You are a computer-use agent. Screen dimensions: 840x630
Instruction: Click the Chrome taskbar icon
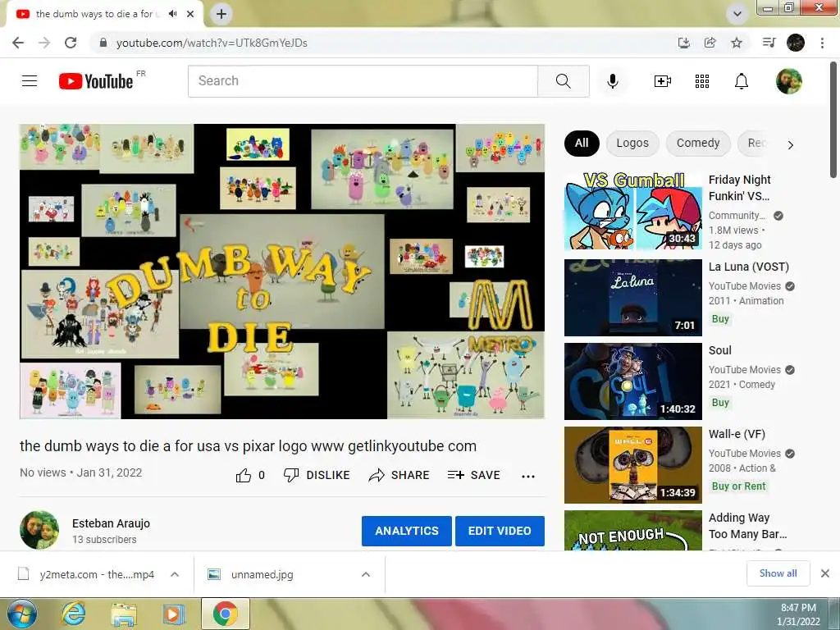point(226,614)
